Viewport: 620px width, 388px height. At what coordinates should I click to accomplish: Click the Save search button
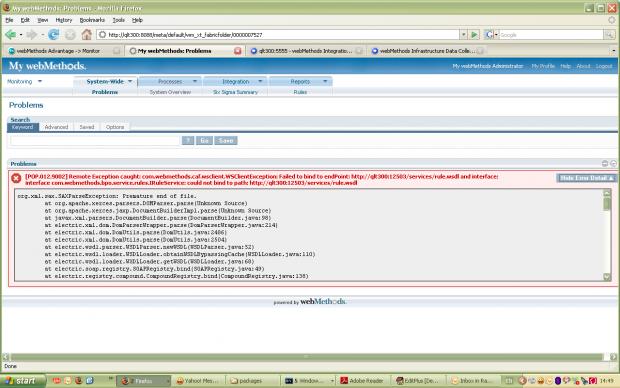[226, 140]
